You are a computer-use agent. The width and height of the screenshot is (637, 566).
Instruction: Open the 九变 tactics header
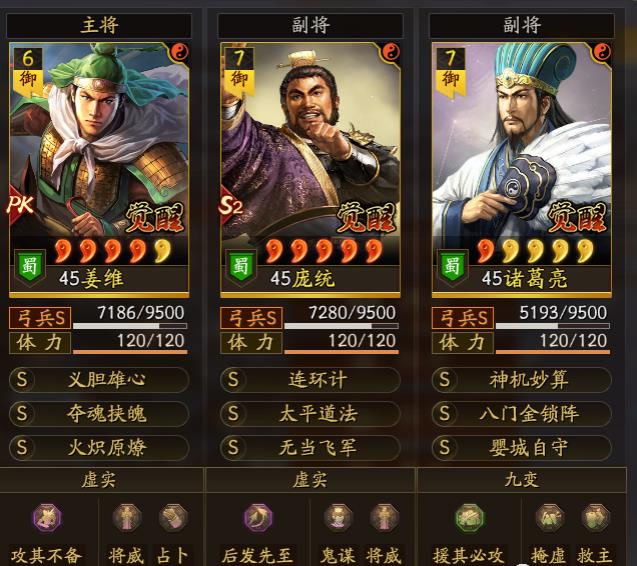pos(522,480)
